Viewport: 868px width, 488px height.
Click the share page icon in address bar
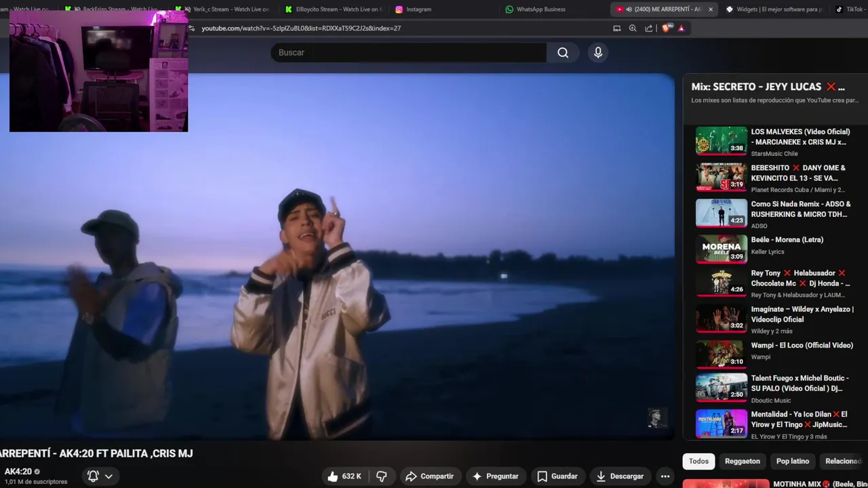(649, 28)
